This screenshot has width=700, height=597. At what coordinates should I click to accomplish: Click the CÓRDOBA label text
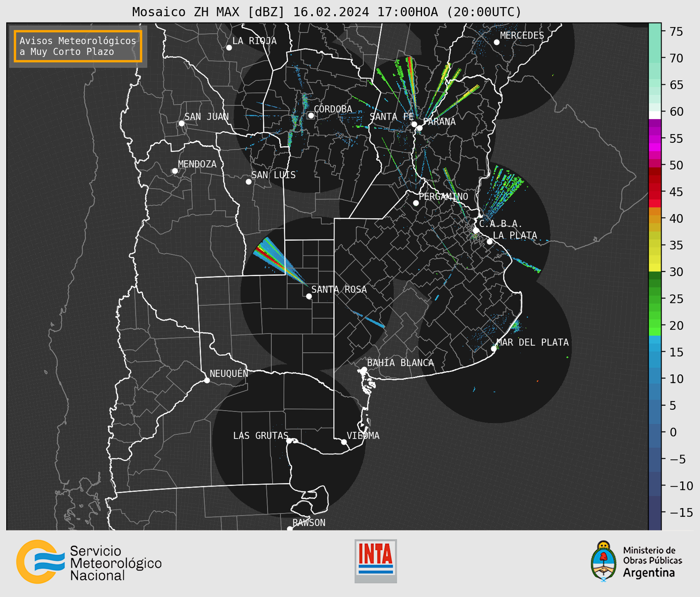pos(333,109)
